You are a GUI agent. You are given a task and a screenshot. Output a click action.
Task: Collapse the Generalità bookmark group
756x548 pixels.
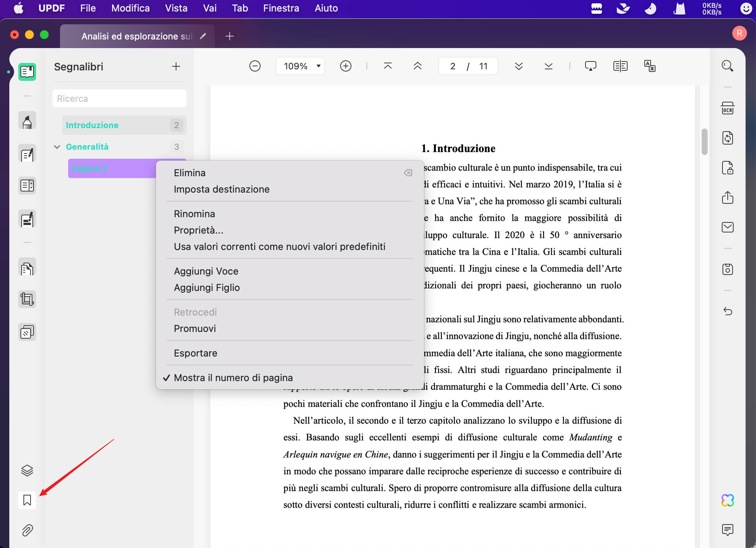(x=57, y=147)
